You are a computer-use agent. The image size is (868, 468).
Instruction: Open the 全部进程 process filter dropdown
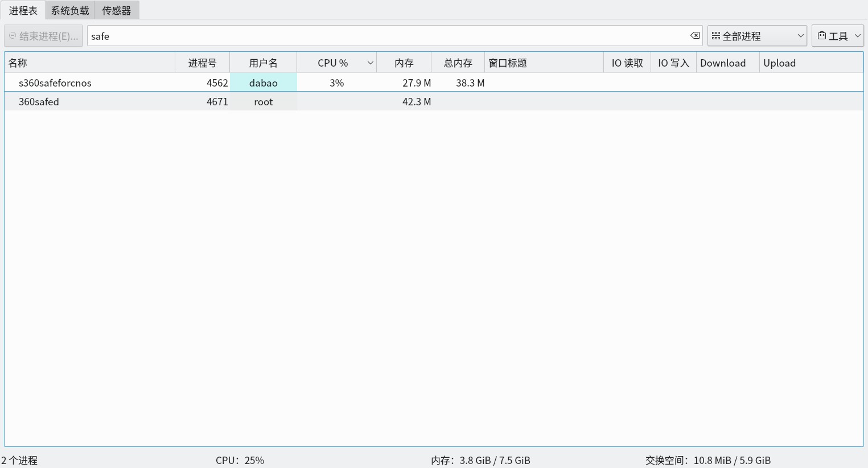tap(757, 36)
